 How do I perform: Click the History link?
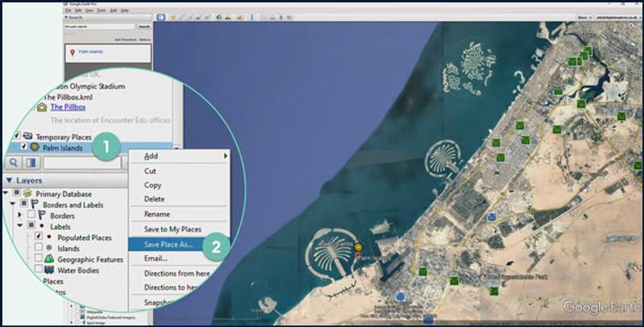coord(145,39)
